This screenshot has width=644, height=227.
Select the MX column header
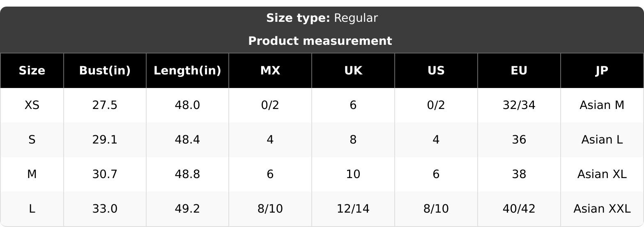270,71
